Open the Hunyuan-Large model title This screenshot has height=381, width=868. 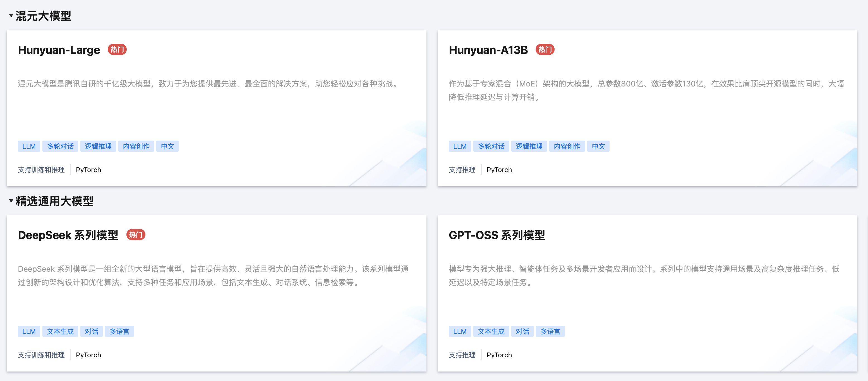[59, 50]
